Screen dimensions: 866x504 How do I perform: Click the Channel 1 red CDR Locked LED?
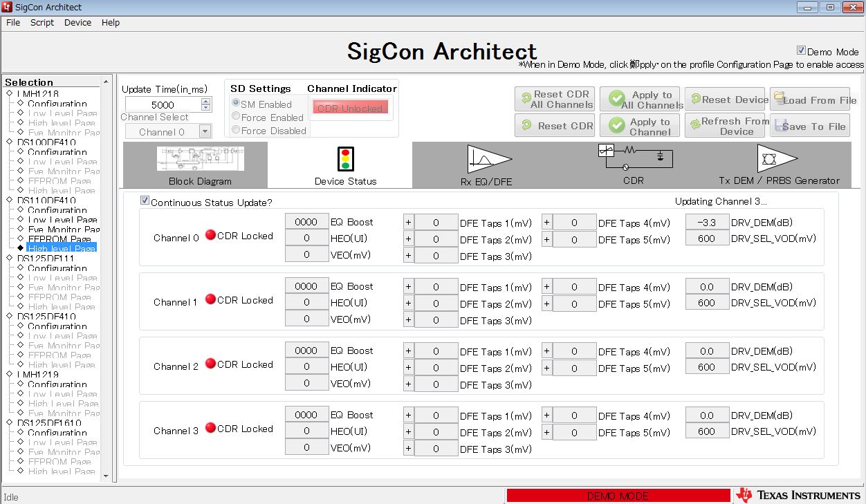[210, 299]
